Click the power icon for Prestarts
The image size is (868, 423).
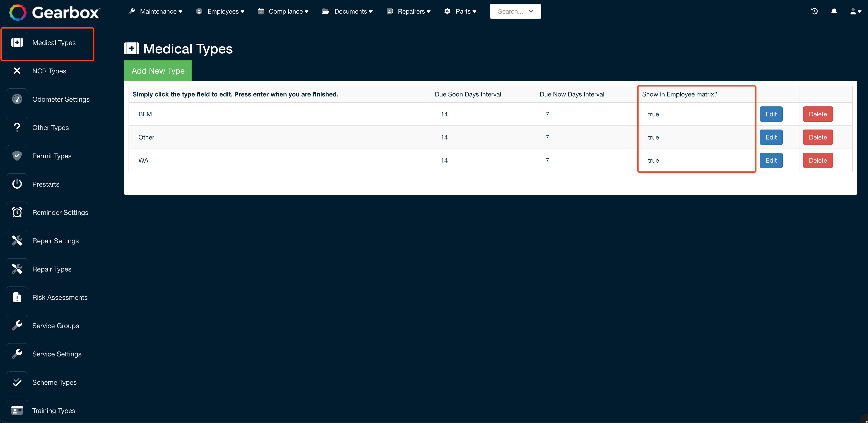[x=17, y=184]
